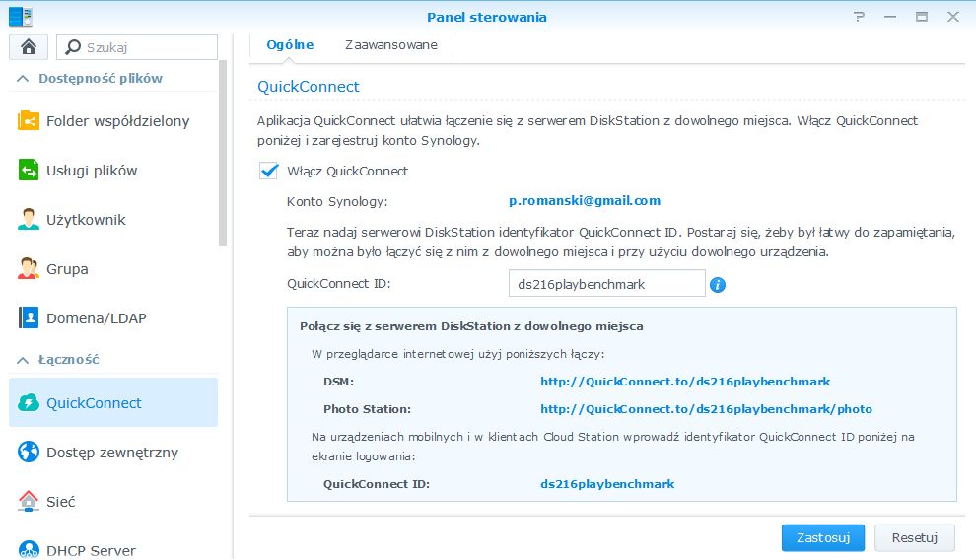Select the Dostęp zewnętrzny label
The width and height of the screenshot is (976, 560).
pos(112,453)
